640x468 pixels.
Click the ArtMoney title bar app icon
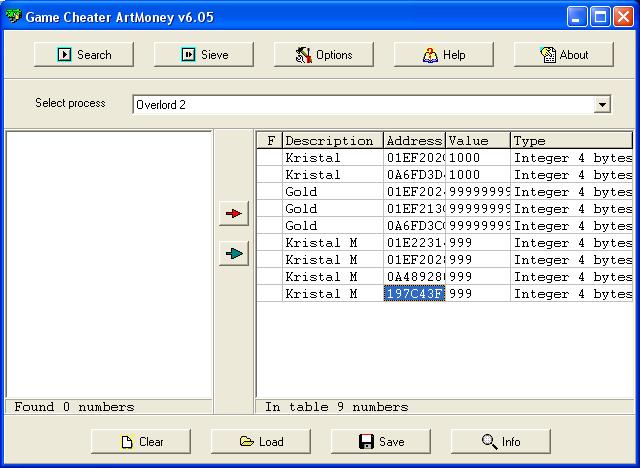(x=13, y=16)
